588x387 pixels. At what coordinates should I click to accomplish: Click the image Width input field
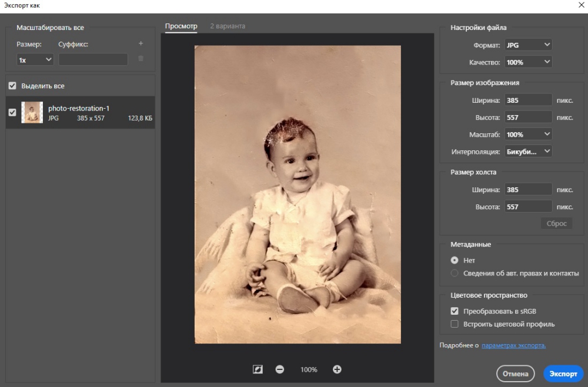coord(528,100)
